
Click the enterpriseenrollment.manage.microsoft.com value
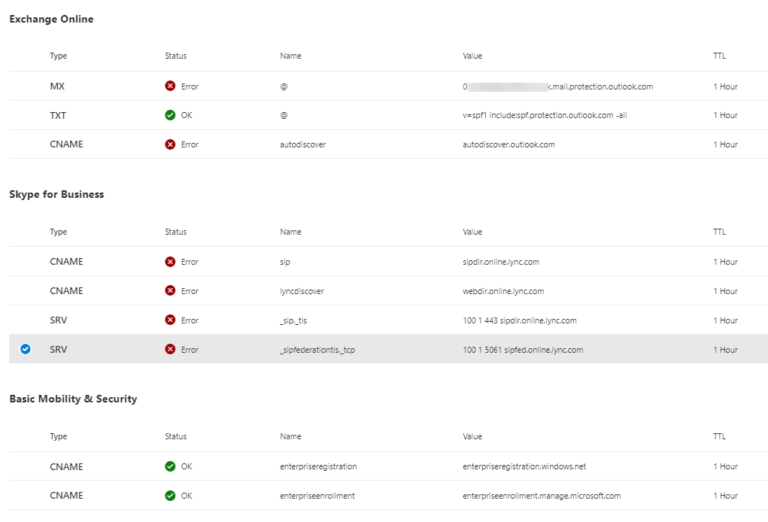point(542,496)
